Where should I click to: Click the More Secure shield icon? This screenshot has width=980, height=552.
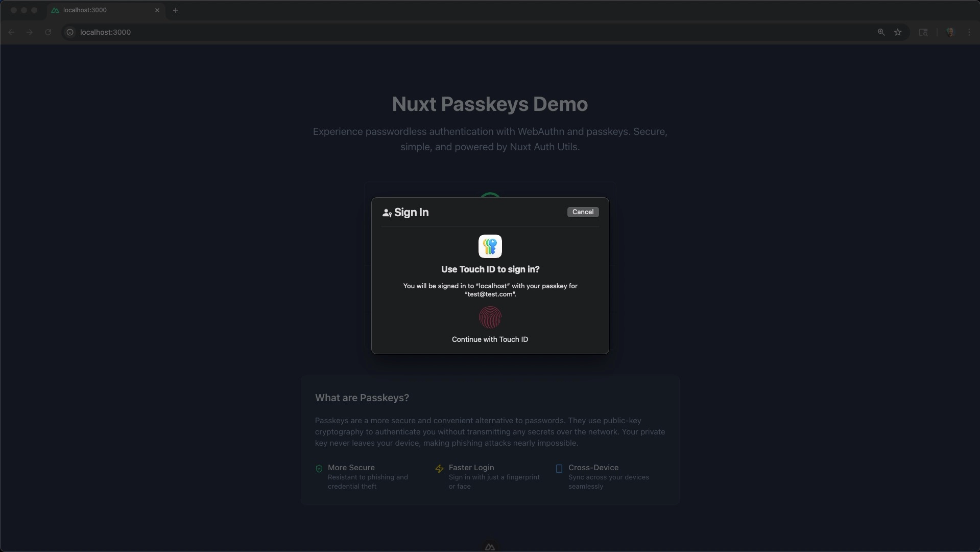(x=319, y=469)
